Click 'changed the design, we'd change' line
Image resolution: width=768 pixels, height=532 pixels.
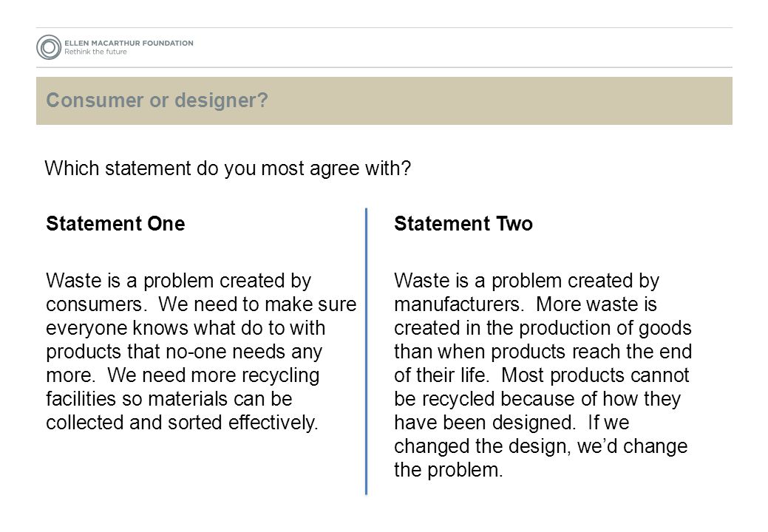tap(541, 446)
